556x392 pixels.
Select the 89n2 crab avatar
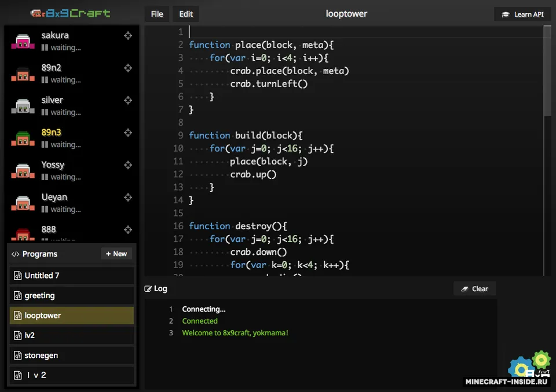point(23,74)
